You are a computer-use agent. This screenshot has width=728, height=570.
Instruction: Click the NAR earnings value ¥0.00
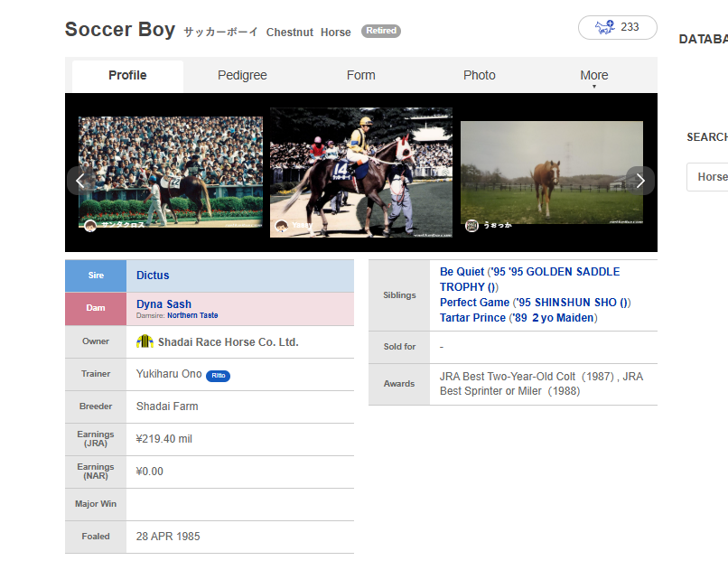[x=150, y=472]
